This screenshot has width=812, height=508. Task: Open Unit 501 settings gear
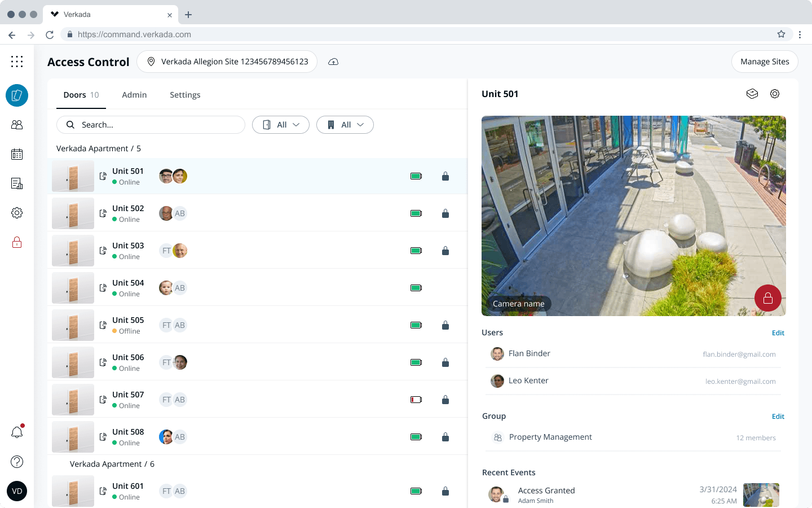(775, 94)
